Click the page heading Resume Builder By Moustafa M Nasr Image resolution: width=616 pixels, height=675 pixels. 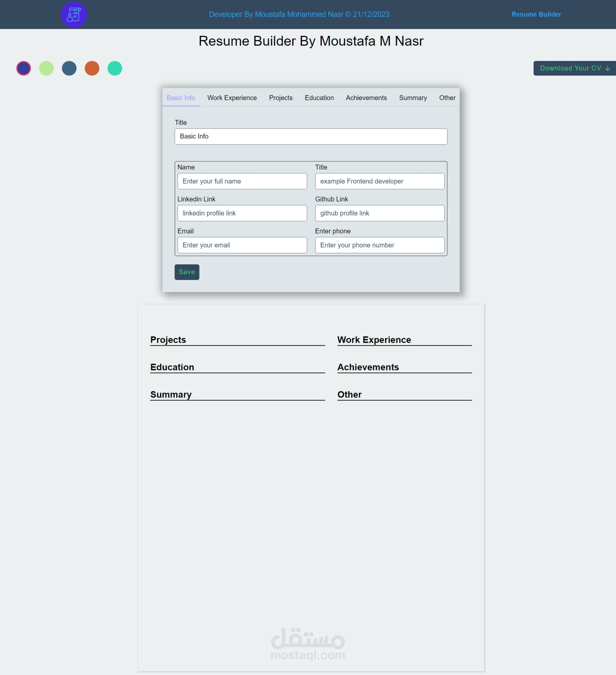(311, 41)
